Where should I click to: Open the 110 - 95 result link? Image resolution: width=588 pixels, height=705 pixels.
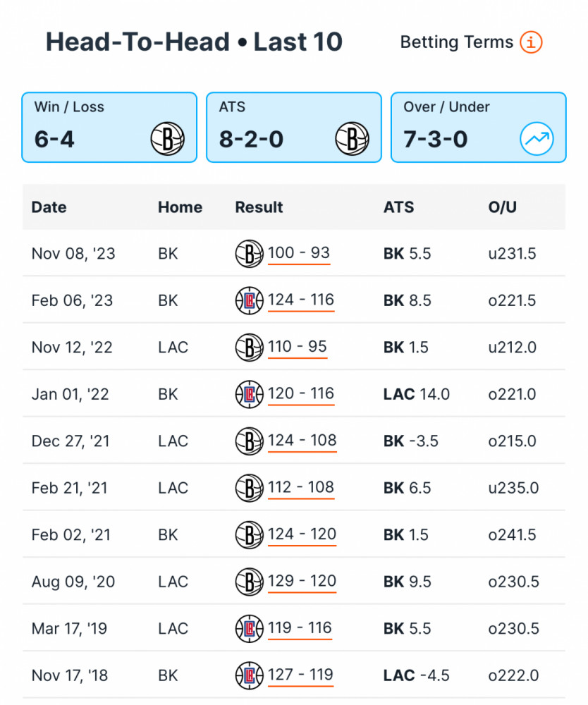point(297,347)
